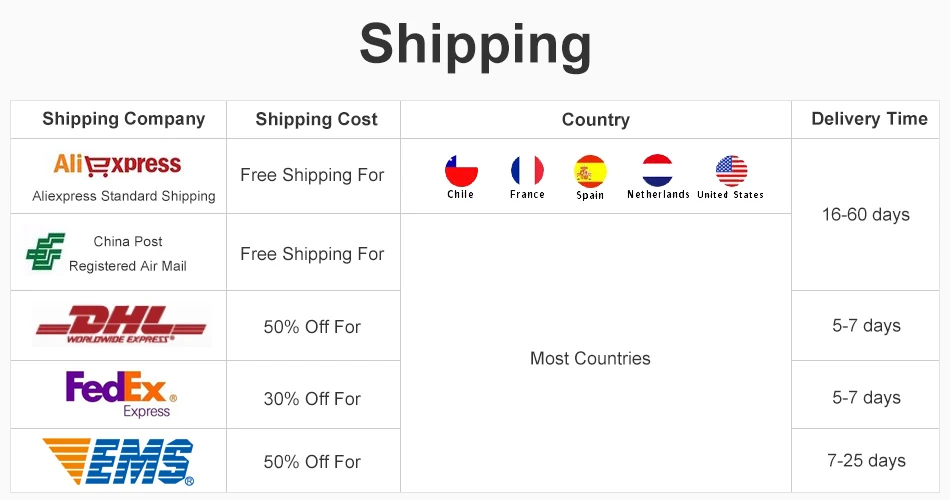This screenshot has height=500, width=950.
Task: Click the China Post logo icon
Action: pos(45,252)
